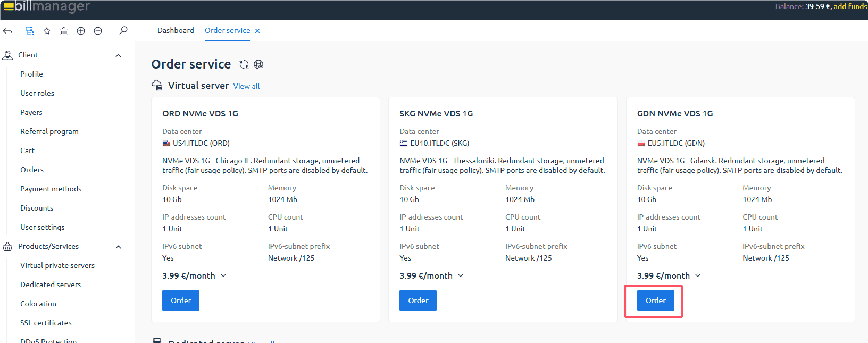The height and width of the screenshot is (343, 868).
Task: Open Orders in the sidebar
Action: point(32,170)
